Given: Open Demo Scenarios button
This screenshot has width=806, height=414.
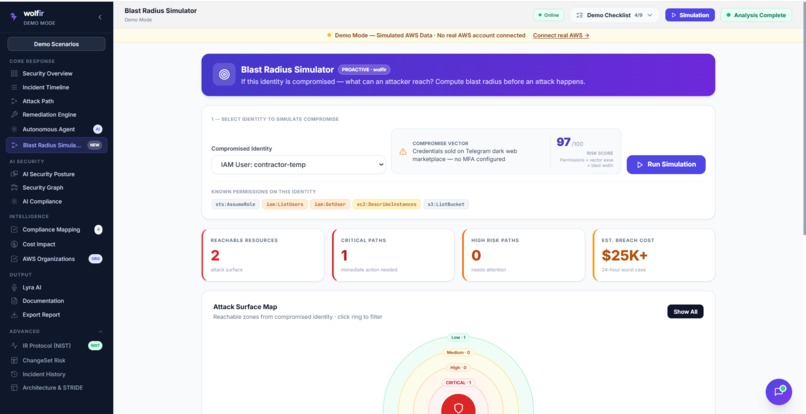Looking at the screenshot, I should tap(57, 44).
